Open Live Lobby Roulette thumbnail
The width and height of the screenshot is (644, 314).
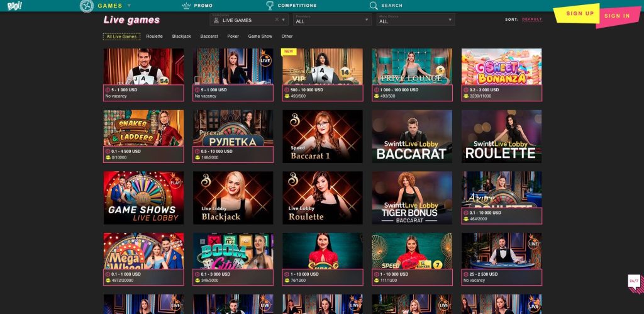point(323,198)
